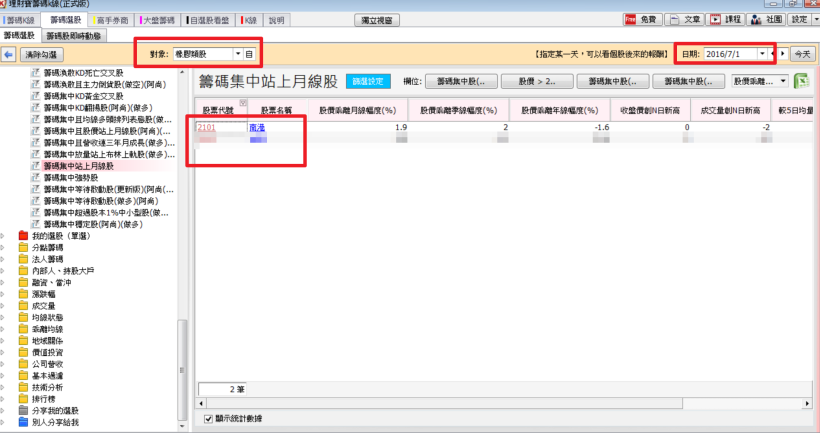Image resolution: width=820 pixels, height=433 pixels.
Task: Open the 免費 Free icon button
Action: pyautogui.click(x=643, y=20)
